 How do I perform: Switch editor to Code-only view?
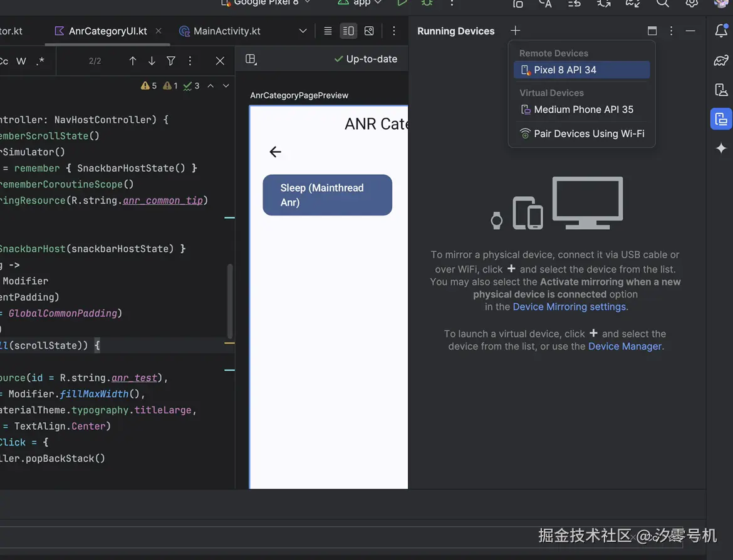328,30
